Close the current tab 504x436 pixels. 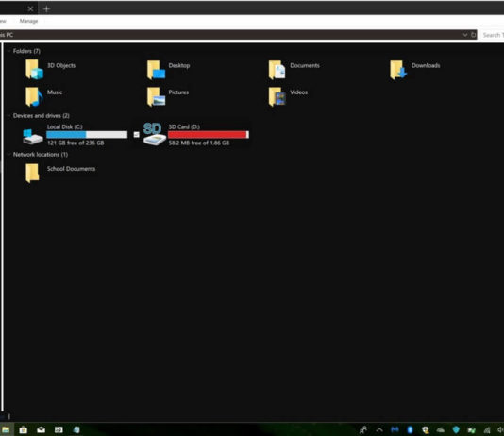coord(30,9)
